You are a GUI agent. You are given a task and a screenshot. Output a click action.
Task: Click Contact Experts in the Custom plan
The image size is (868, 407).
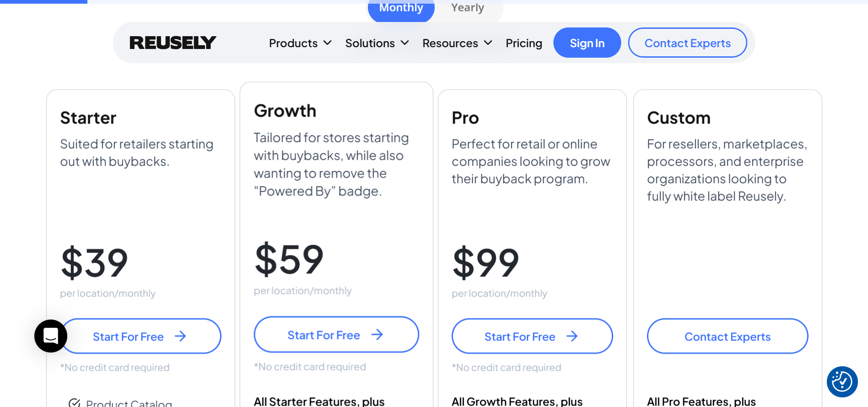point(727,336)
